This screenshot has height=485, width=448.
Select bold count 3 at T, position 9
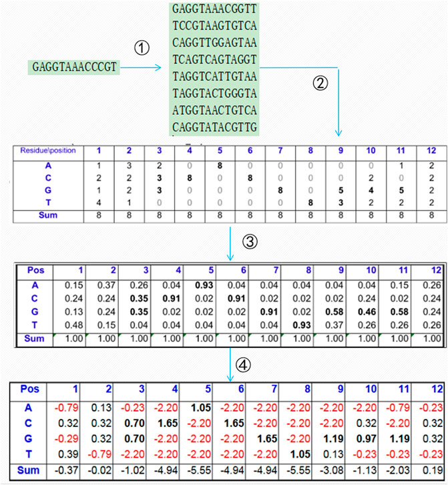point(341,202)
